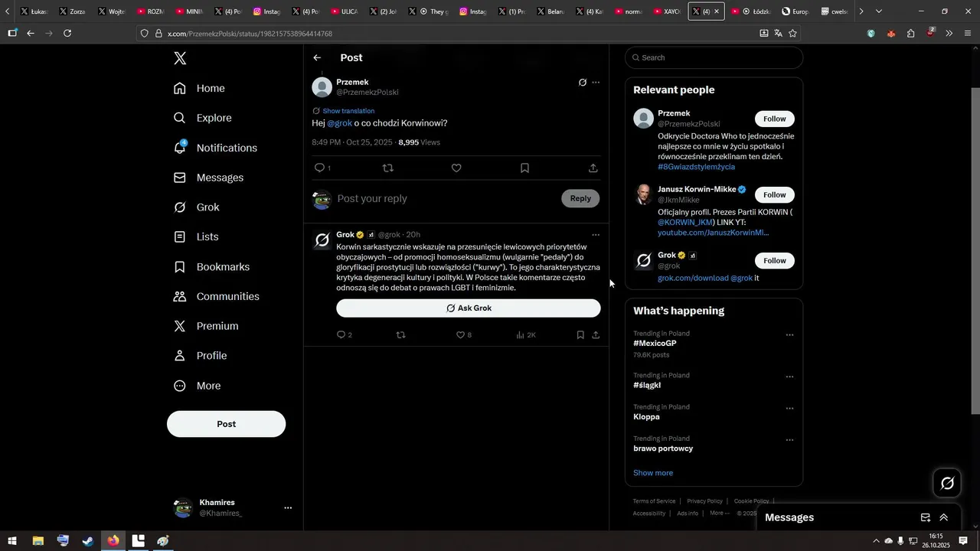Image resolution: width=980 pixels, height=551 pixels.
Task: Go back using the Post header arrow
Action: pos(317,58)
